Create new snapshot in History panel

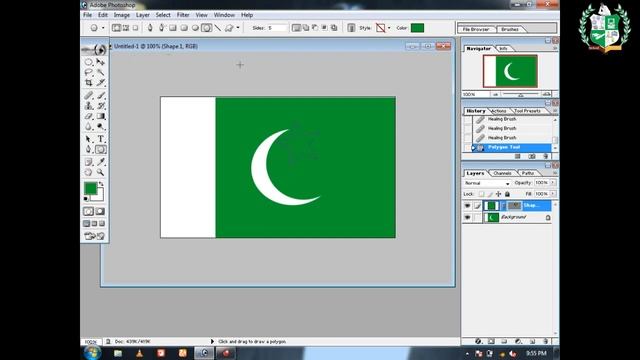click(532, 156)
